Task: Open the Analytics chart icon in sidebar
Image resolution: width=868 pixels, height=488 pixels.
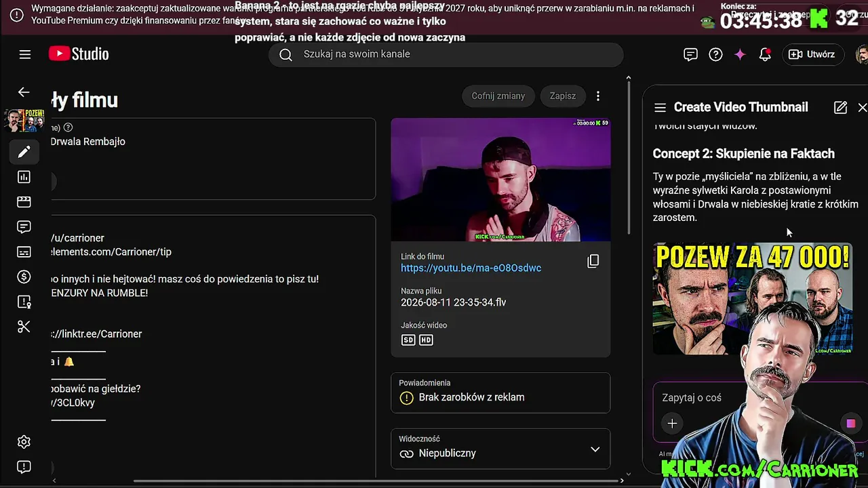Action: (24, 177)
